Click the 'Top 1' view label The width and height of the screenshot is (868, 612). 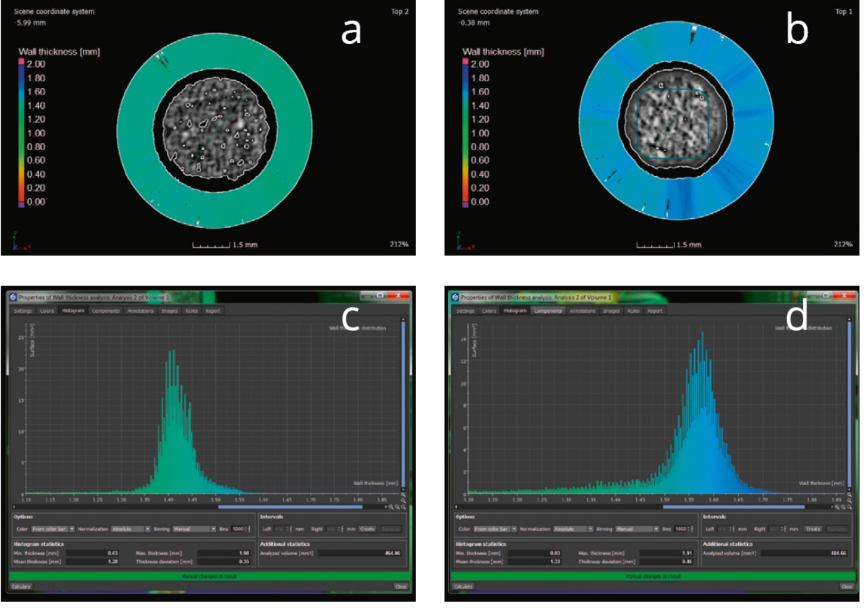tap(844, 12)
